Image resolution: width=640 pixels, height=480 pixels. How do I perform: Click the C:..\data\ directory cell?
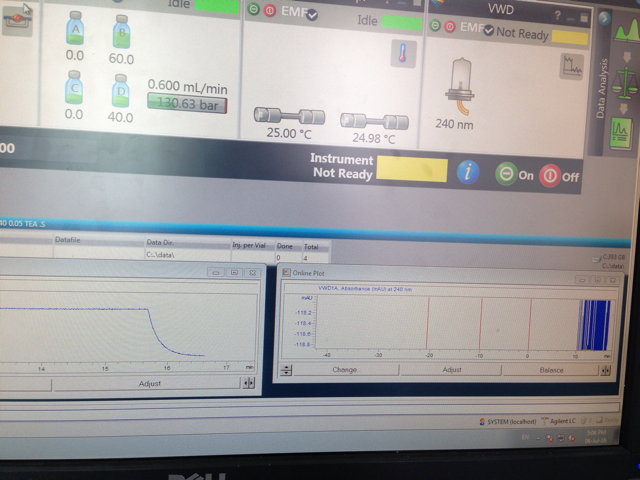point(188,254)
